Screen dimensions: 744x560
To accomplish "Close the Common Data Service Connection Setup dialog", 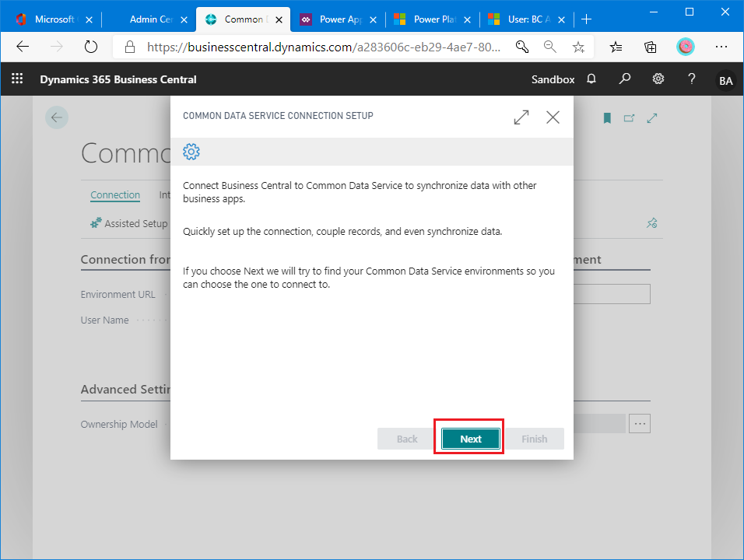I will 553,117.
